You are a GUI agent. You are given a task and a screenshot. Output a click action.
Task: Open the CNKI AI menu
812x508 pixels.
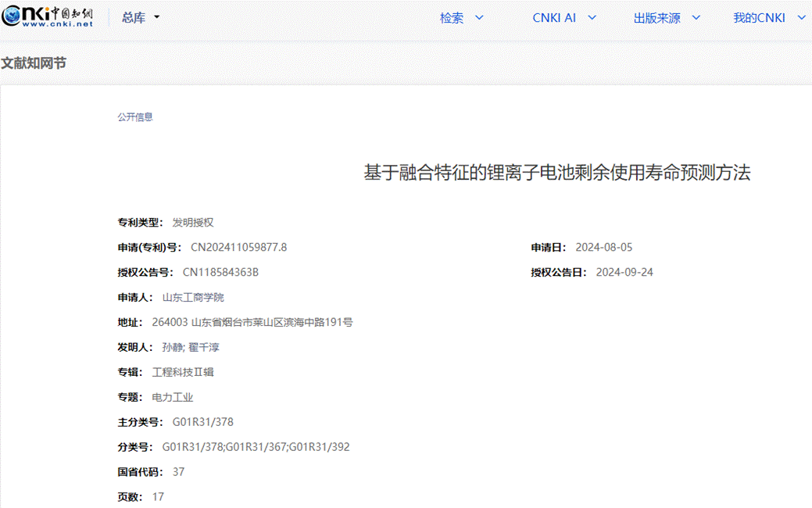564,18
